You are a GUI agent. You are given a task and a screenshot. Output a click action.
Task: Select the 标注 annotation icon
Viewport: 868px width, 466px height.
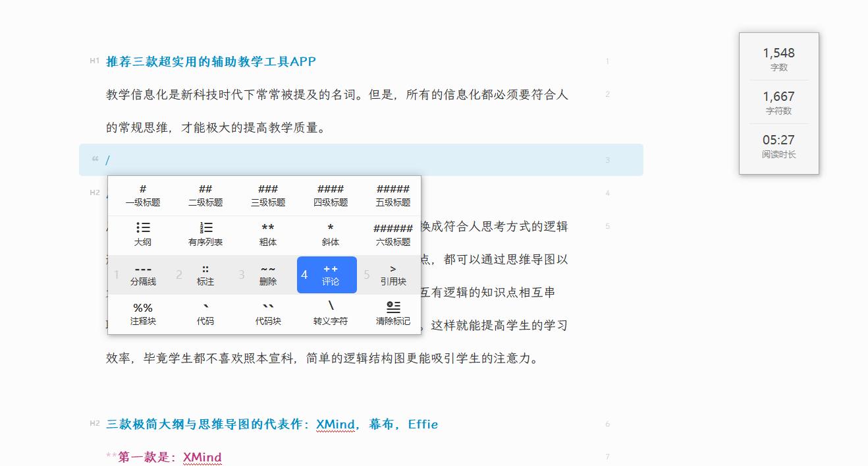[x=205, y=275]
